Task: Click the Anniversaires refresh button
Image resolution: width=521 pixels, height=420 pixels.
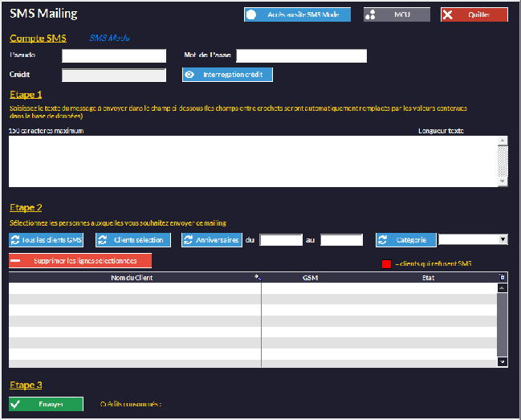Action: pyautogui.click(x=211, y=240)
